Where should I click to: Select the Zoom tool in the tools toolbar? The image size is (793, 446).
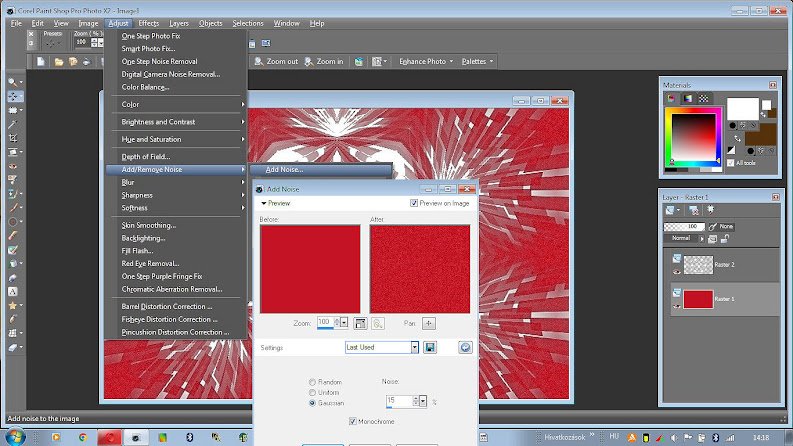13,82
